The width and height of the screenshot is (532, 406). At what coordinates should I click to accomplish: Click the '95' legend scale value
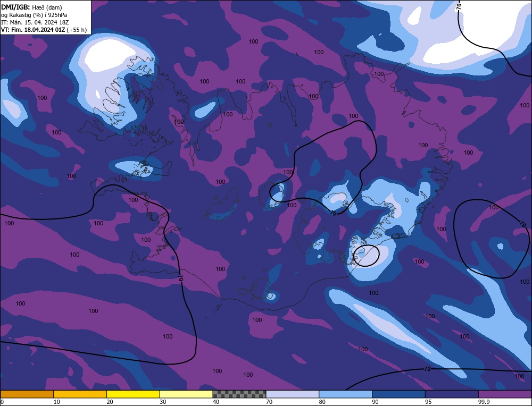(428, 402)
